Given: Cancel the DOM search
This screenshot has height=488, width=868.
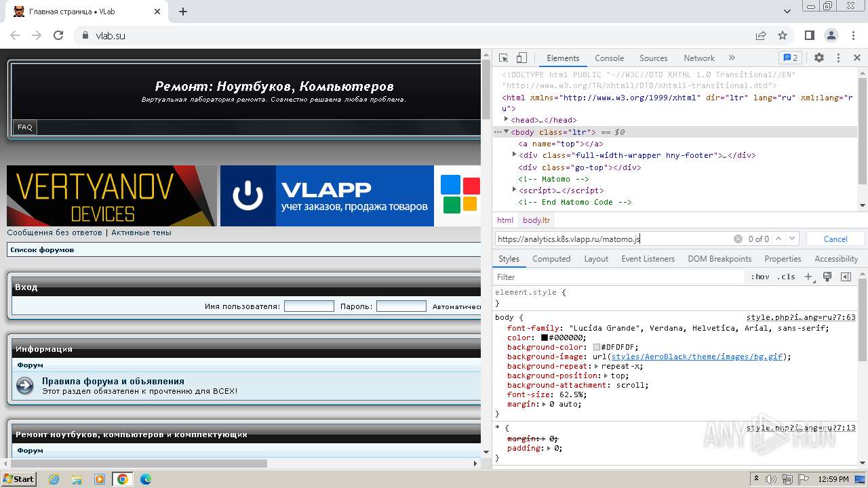Looking at the screenshot, I should [835, 239].
